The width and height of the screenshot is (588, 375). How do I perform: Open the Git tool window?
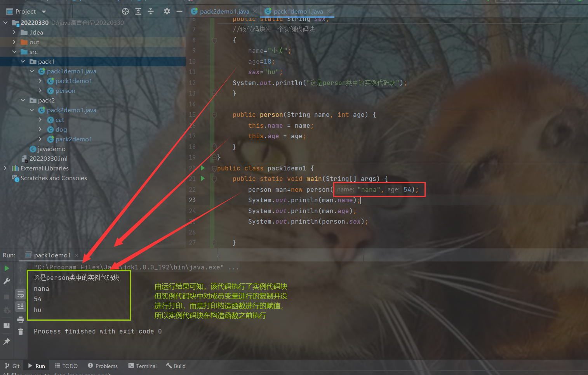(x=12, y=366)
